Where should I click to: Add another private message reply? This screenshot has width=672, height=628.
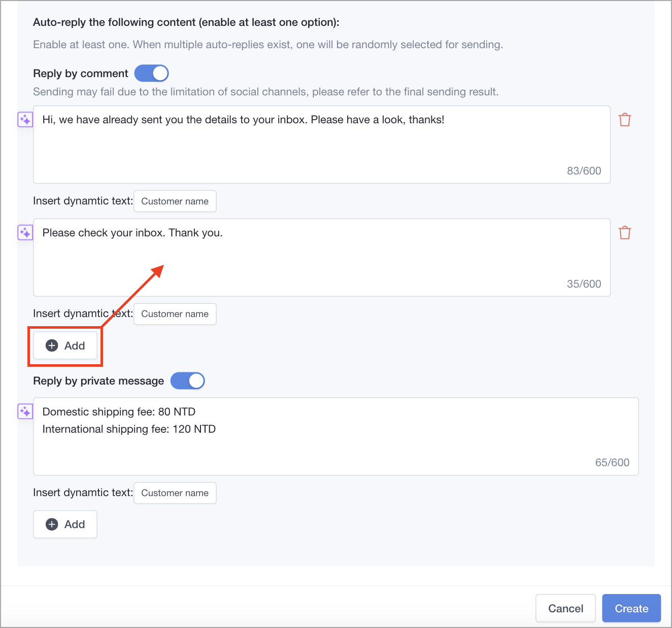[x=65, y=524]
